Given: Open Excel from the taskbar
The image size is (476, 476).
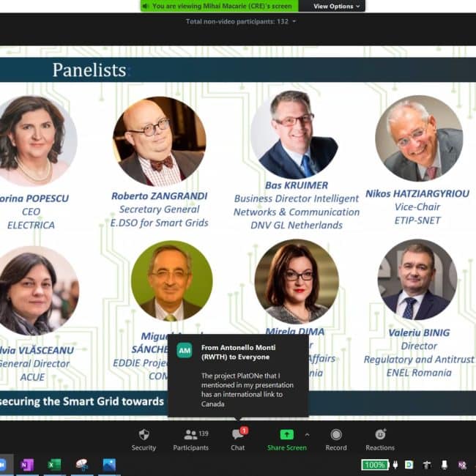Looking at the screenshot, I should tap(54, 465).
